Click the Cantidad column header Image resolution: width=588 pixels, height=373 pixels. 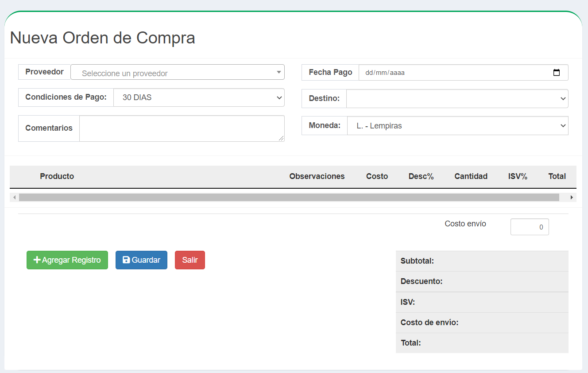(x=471, y=176)
